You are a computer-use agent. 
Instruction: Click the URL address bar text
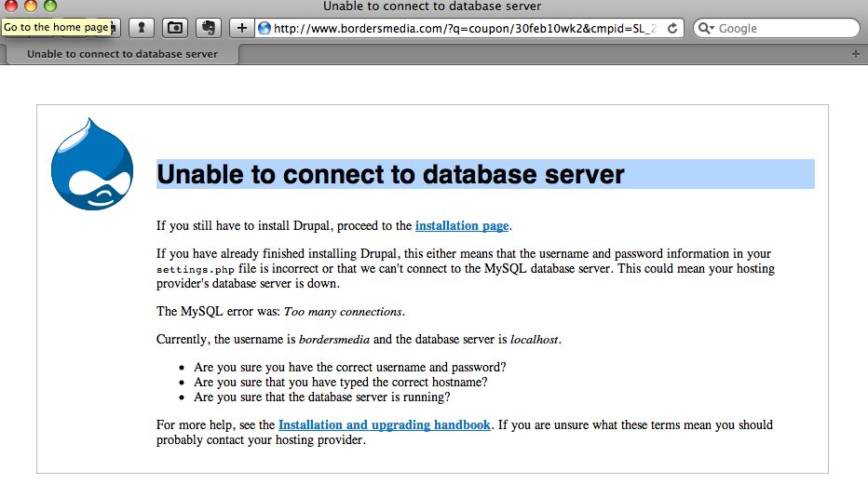(465, 28)
